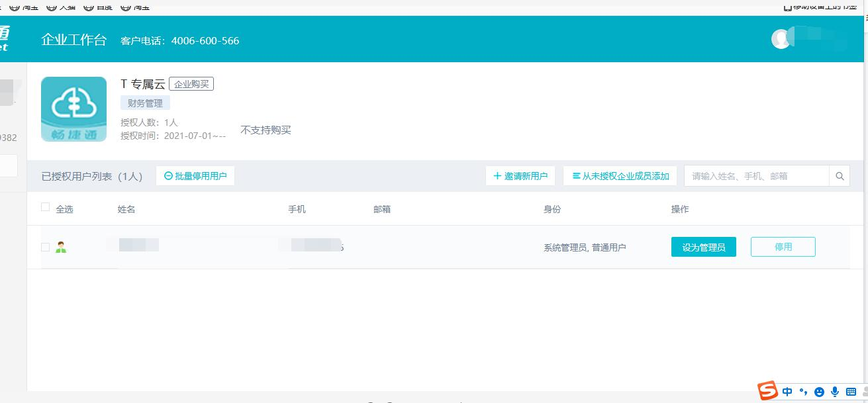
Task: Click the 企业工作台 header title
Action: [73, 40]
